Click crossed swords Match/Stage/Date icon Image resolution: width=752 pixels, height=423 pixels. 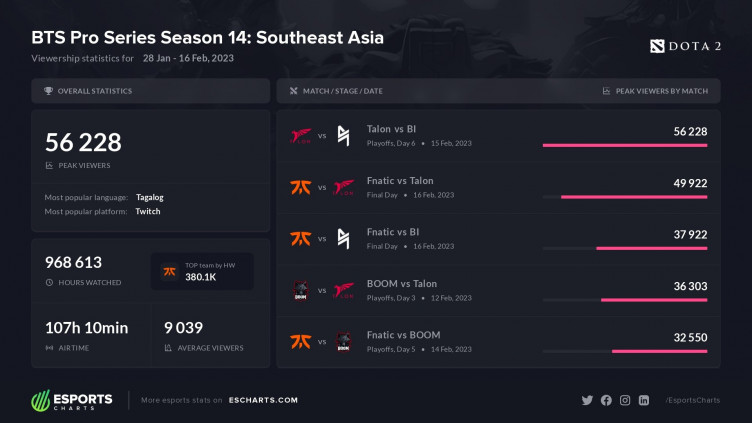pos(293,91)
